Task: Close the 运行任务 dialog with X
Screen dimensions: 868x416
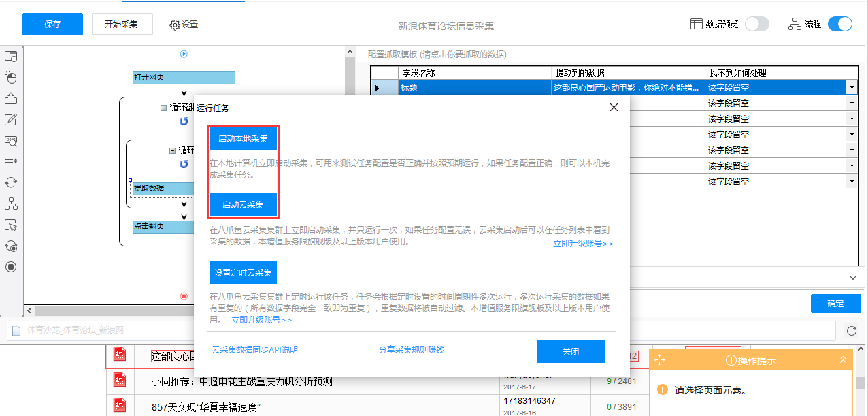Action: 614,108
